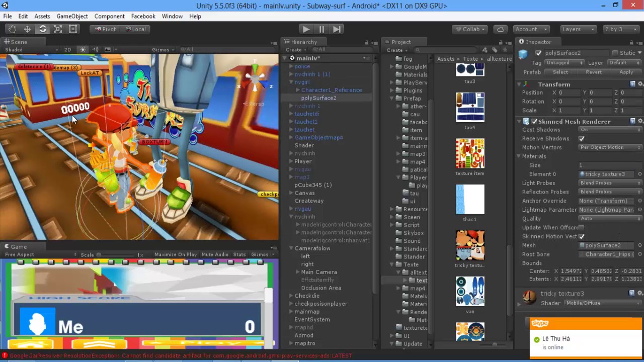Image resolution: width=644 pixels, height=362 pixels.
Task: Adjust the Game view Scale slider
Action: (x=117, y=255)
